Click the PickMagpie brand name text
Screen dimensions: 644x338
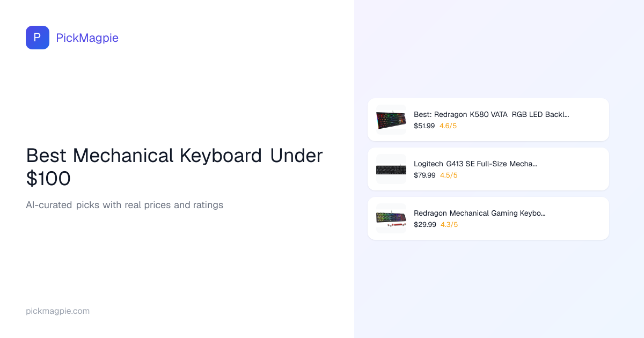pyautogui.click(x=87, y=38)
